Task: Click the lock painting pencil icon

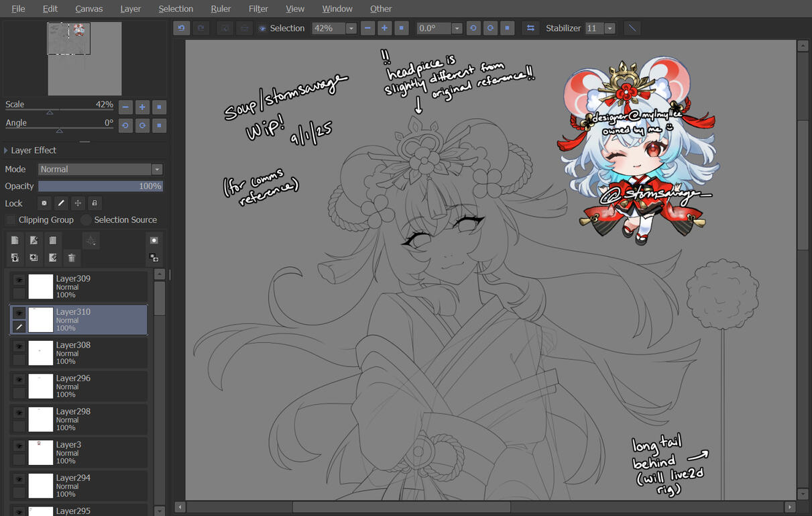Action: [x=61, y=203]
